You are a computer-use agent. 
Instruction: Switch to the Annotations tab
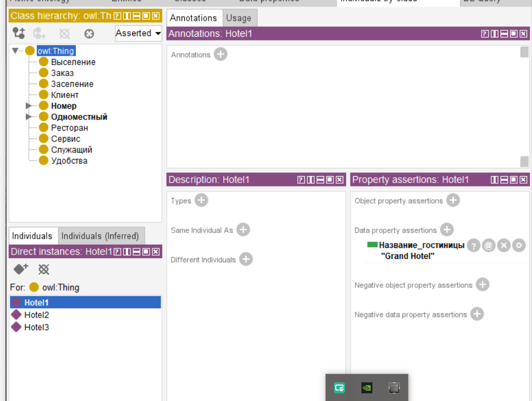pyautogui.click(x=194, y=18)
